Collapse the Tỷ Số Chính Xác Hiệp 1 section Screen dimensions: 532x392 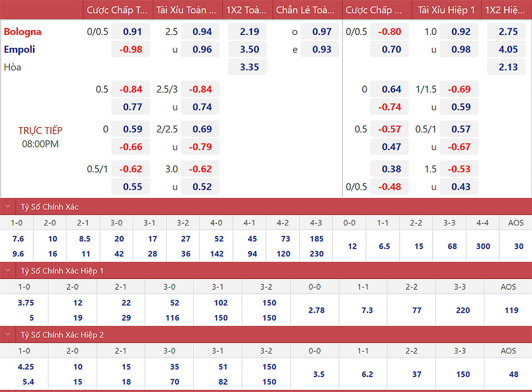coord(8,271)
